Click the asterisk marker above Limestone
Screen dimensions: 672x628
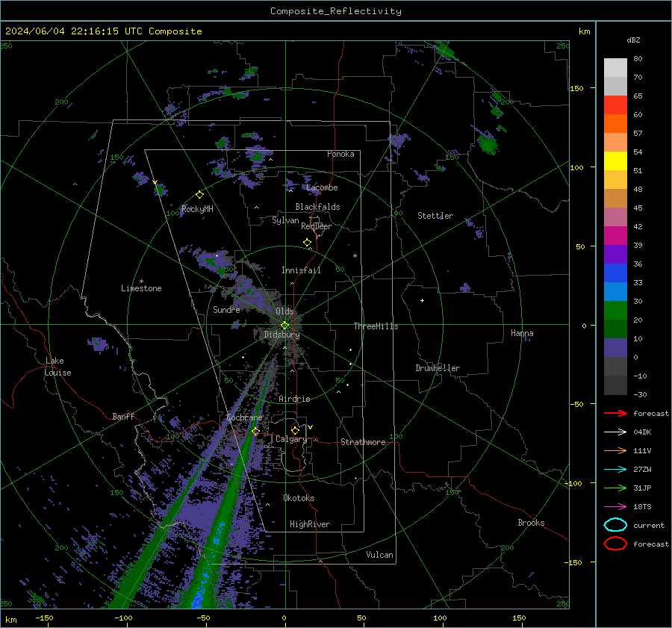point(141,282)
